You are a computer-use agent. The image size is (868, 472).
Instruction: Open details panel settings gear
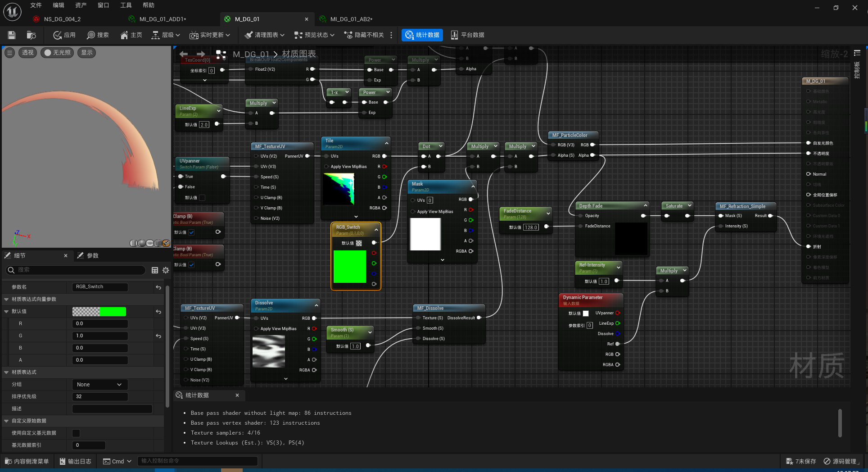[x=166, y=270]
